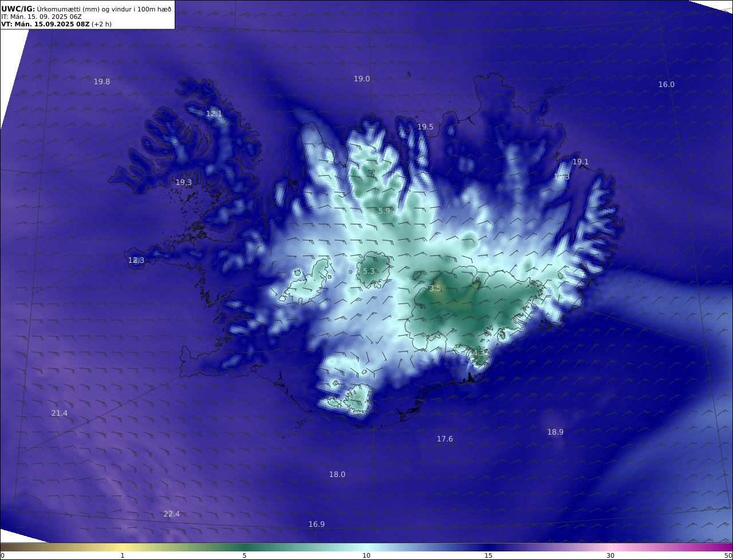Click the map value 18.0

click(337, 475)
